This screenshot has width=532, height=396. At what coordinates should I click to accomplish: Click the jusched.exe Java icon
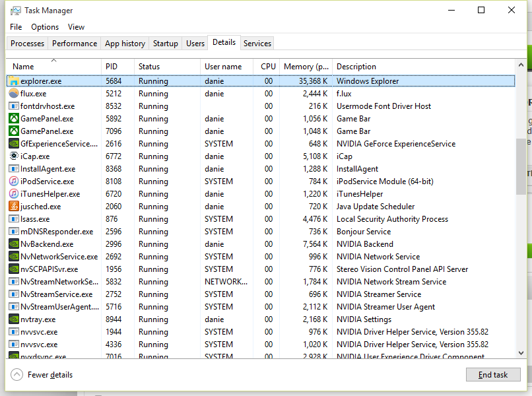click(14, 207)
